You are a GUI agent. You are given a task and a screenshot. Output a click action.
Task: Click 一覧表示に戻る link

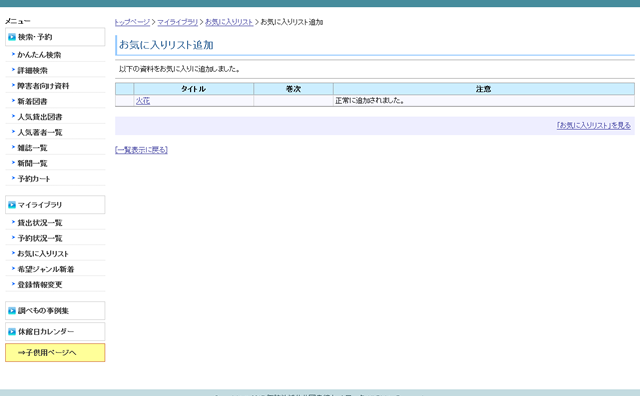point(141,150)
